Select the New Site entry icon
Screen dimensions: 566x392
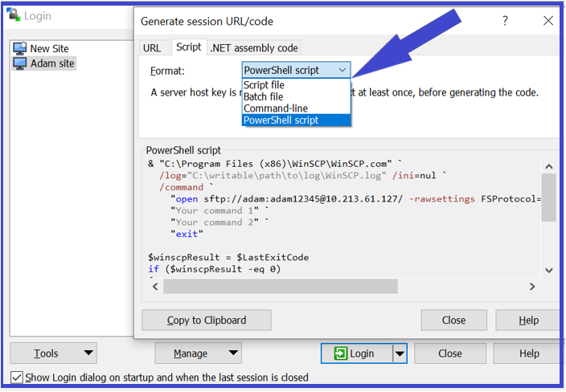(19, 48)
